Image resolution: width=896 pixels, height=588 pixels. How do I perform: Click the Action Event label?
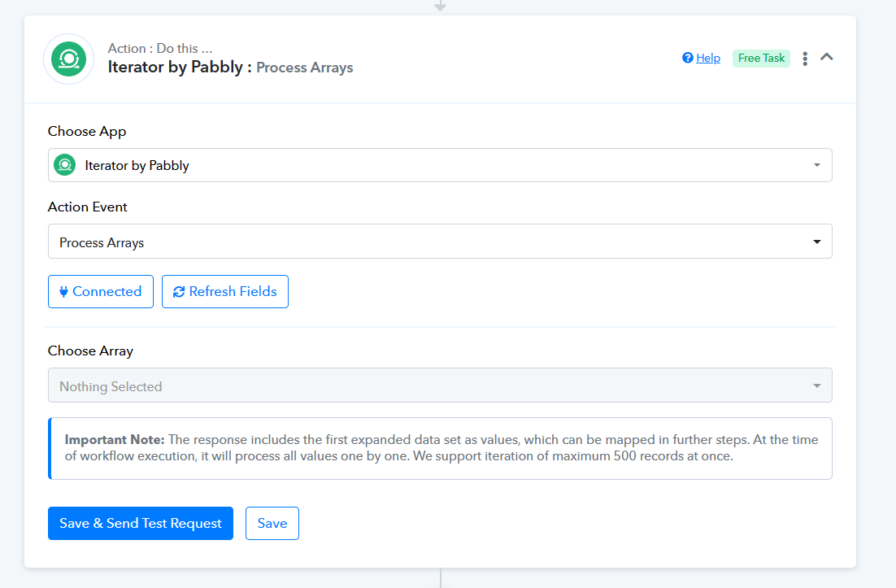[x=88, y=207]
